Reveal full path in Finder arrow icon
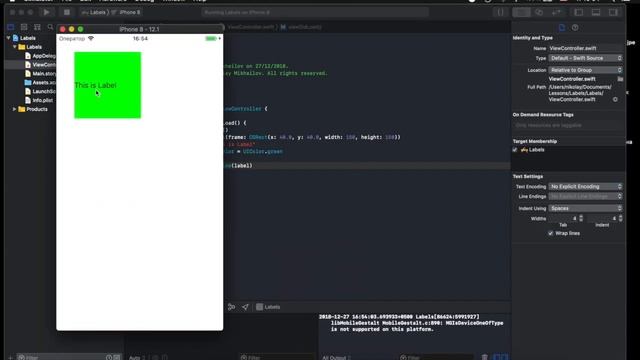This screenshot has height=360, width=640. point(615,99)
